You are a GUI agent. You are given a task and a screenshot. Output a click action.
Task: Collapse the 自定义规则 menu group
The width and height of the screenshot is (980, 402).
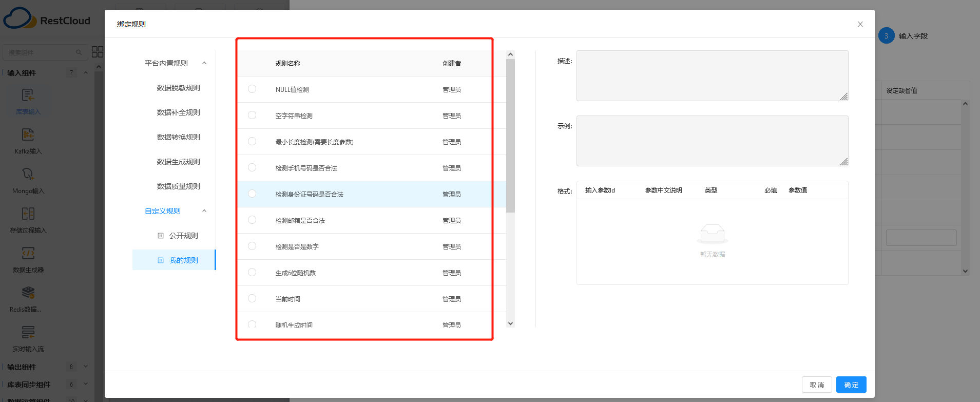[204, 211]
